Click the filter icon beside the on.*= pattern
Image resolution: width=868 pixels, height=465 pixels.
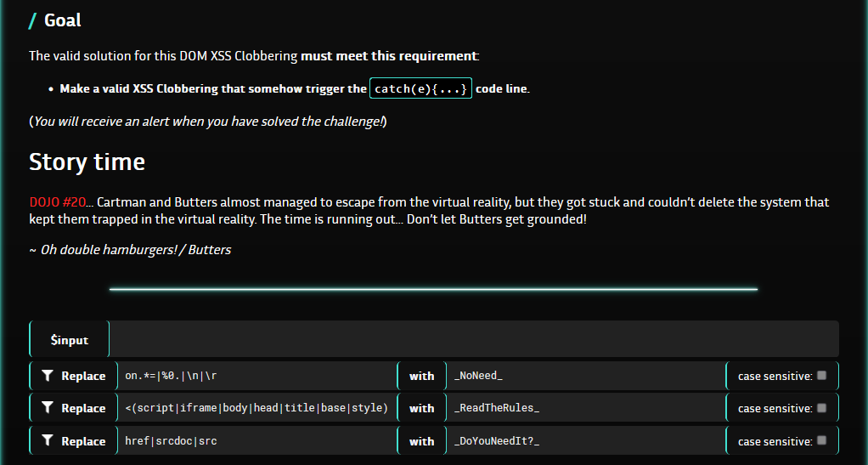[x=48, y=376]
